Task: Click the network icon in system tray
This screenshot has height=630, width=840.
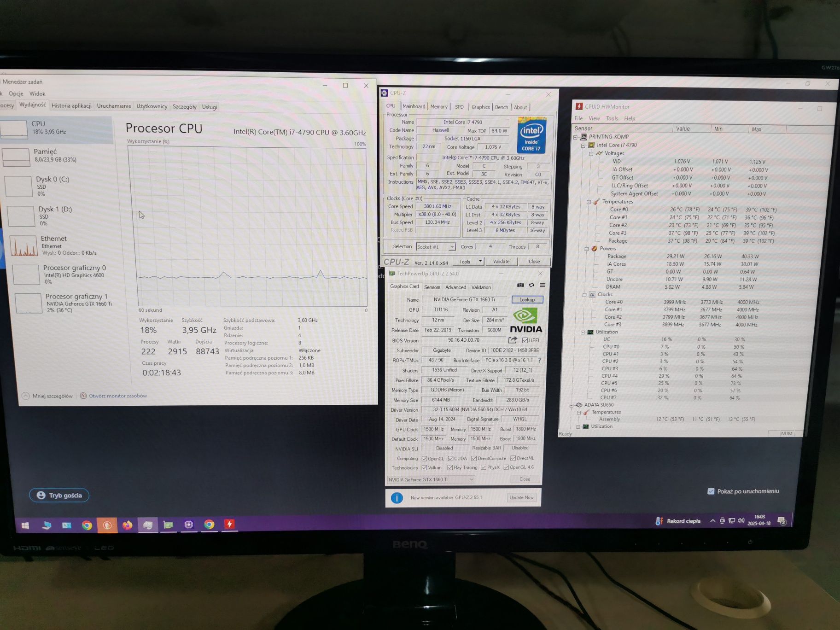Action: point(731,521)
